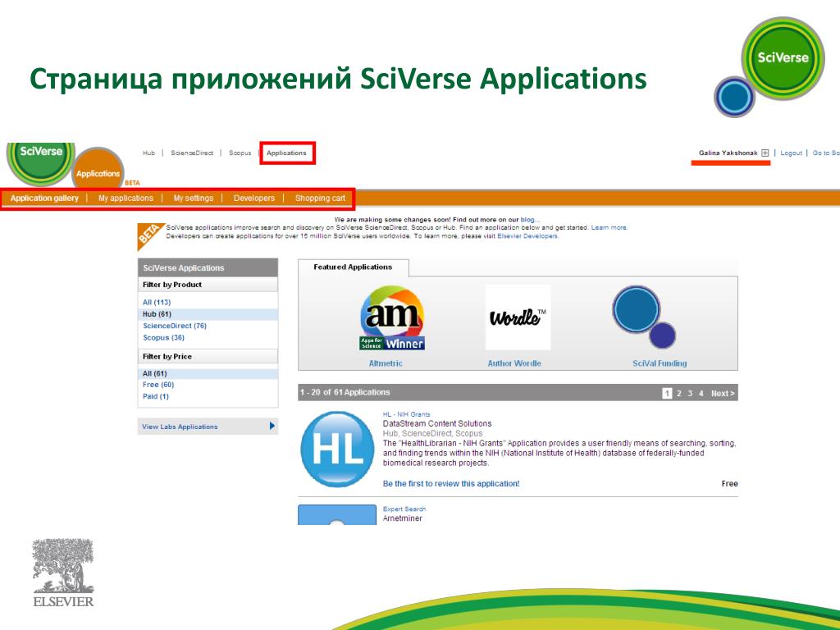Go to Scopus in top navigation
The width and height of the screenshot is (840, 630).
tap(240, 153)
